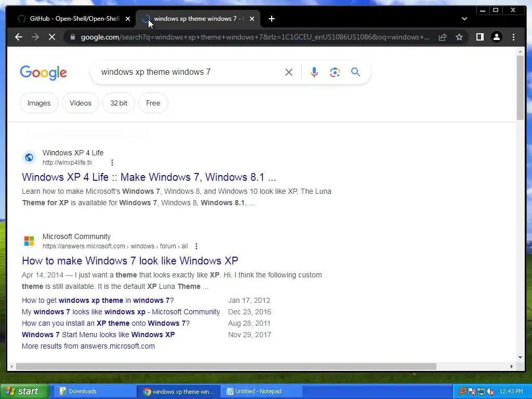This screenshot has width=532, height=399.
Task: Click the Chrome address bar URL
Action: (255, 37)
